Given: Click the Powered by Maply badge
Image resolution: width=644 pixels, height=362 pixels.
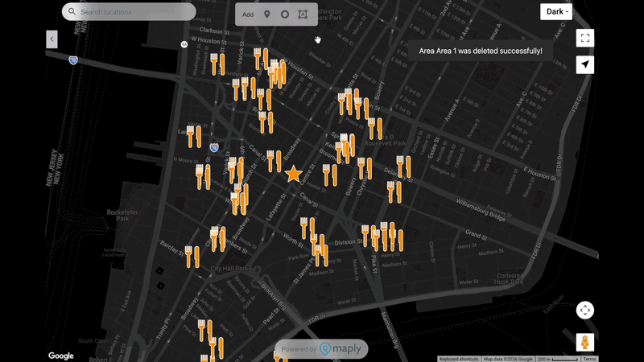Looking at the screenshot, I should tap(322, 349).
